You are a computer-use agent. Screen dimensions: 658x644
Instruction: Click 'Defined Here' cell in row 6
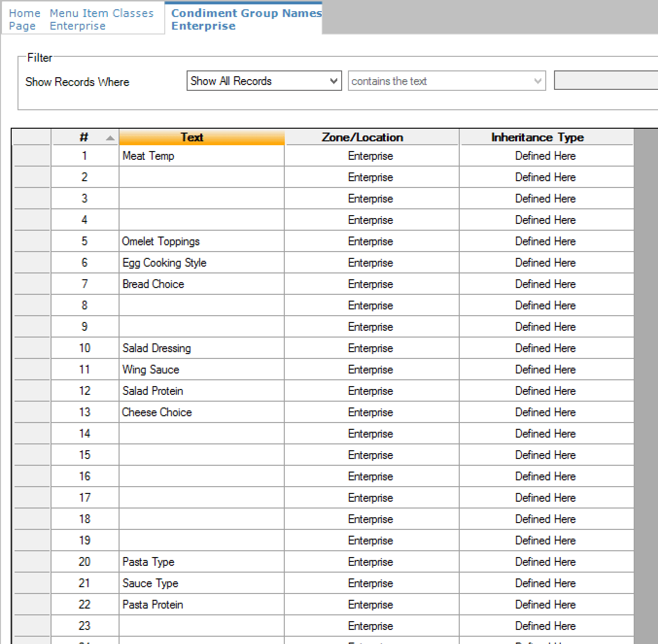pos(546,263)
